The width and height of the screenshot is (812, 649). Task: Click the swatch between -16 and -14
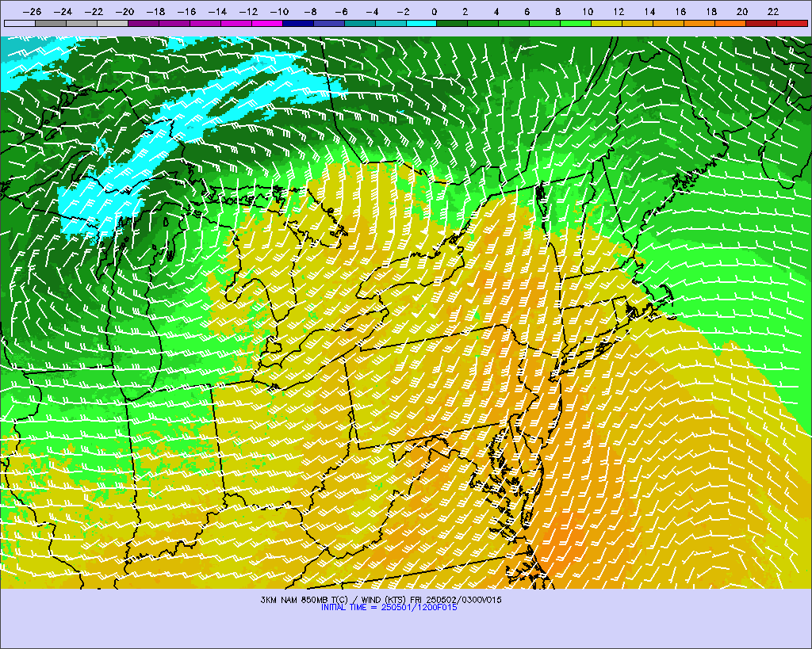(x=205, y=23)
